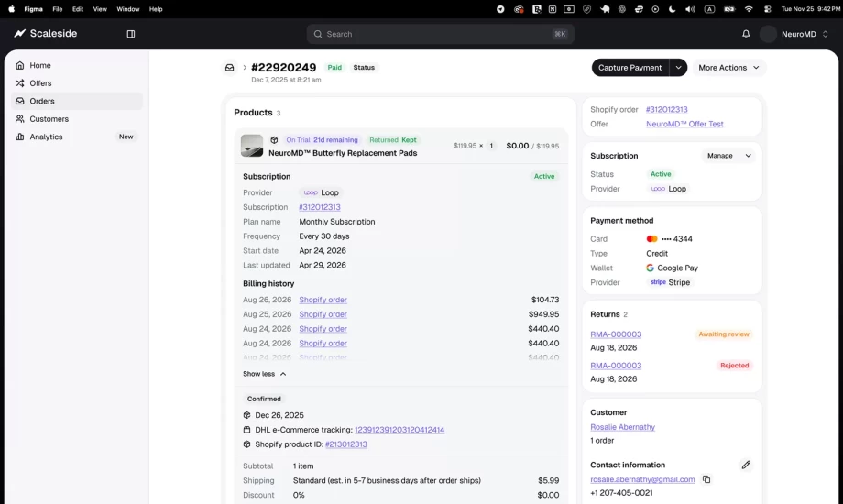Image resolution: width=843 pixels, height=504 pixels.
Task: Click the Wi-Fi icon in menu bar
Action: 749,9
